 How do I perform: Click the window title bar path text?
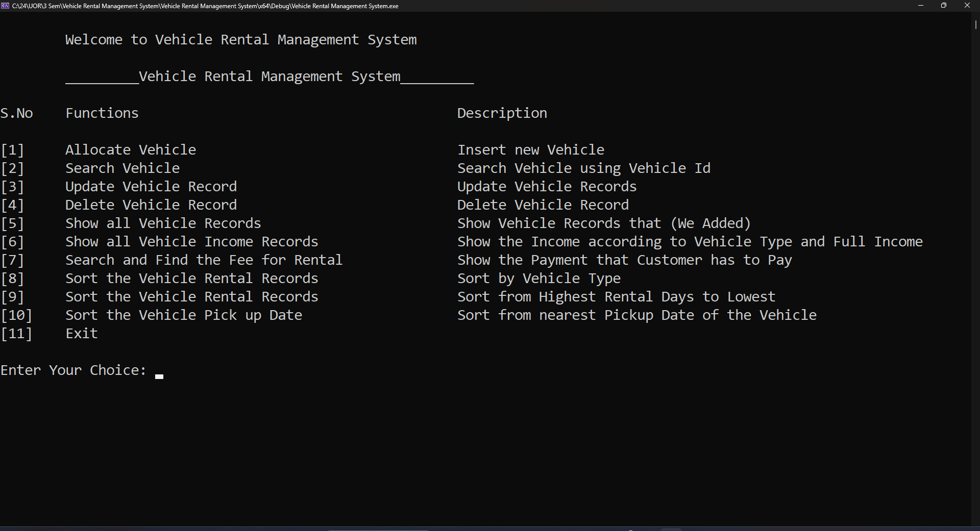(204, 6)
